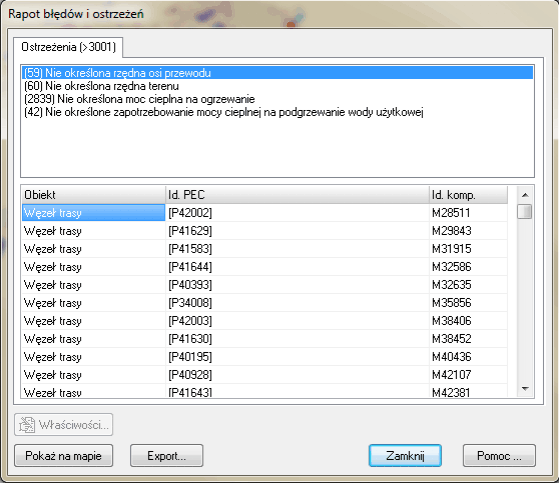Click the Export... button

(x=166, y=456)
